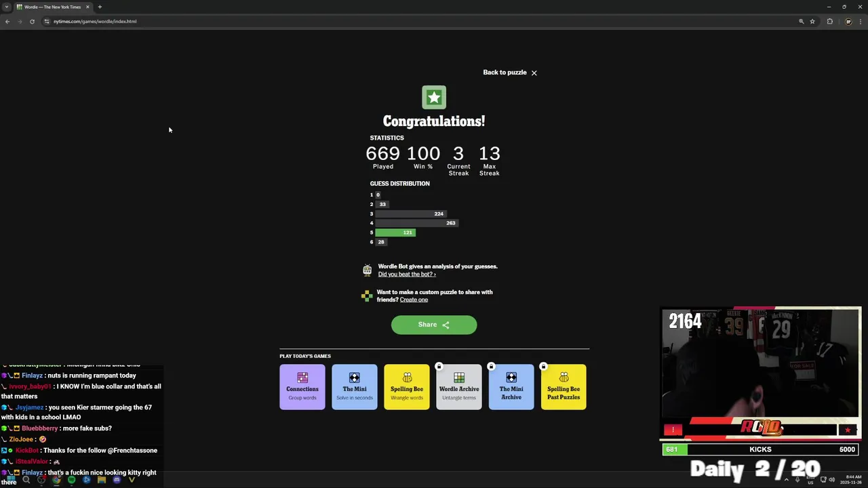Open The Mini crossword card
Viewport: 868px width, 488px height.
pos(355,387)
